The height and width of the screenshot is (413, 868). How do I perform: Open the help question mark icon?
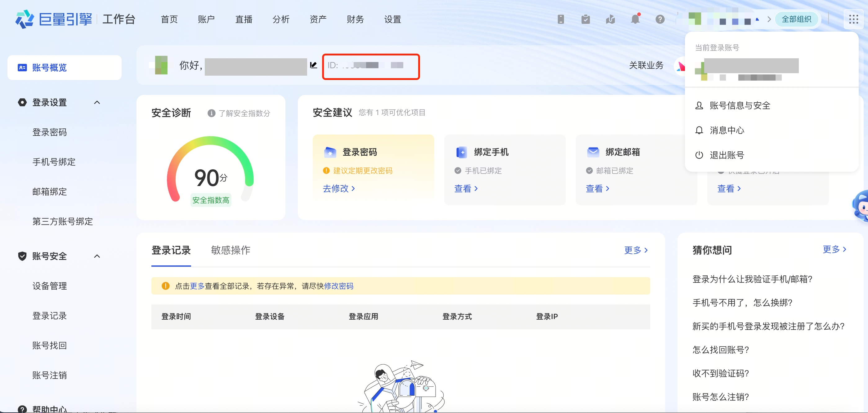(660, 19)
